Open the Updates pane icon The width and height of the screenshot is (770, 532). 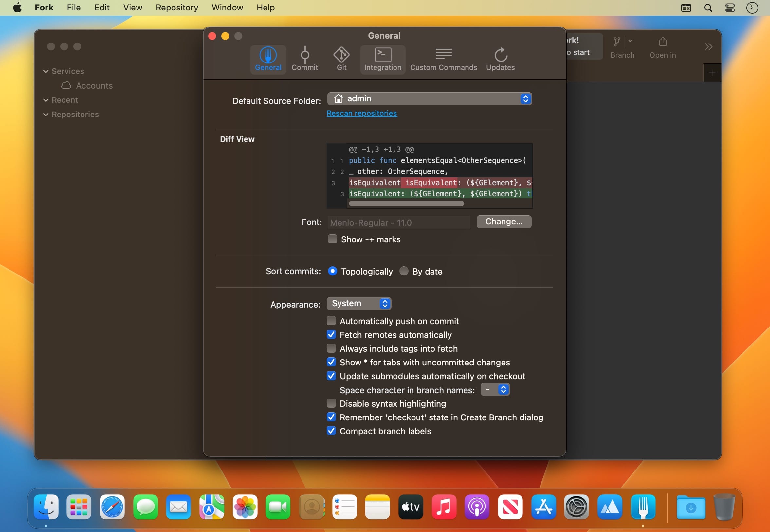coord(500,55)
